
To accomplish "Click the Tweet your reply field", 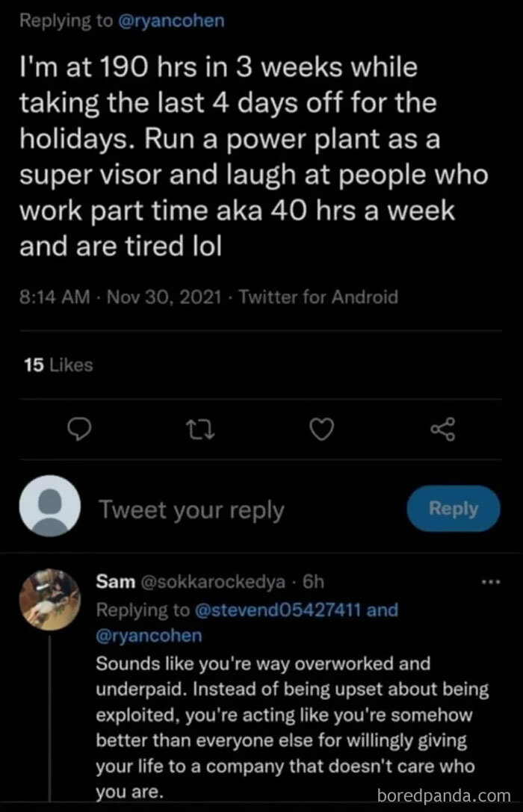I will [191, 509].
